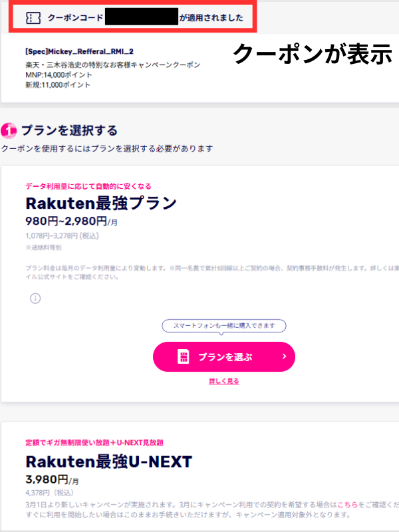This screenshot has height=532, width=399.
Task: Click the プランを選択する section heading
Action: [x=69, y=130]
